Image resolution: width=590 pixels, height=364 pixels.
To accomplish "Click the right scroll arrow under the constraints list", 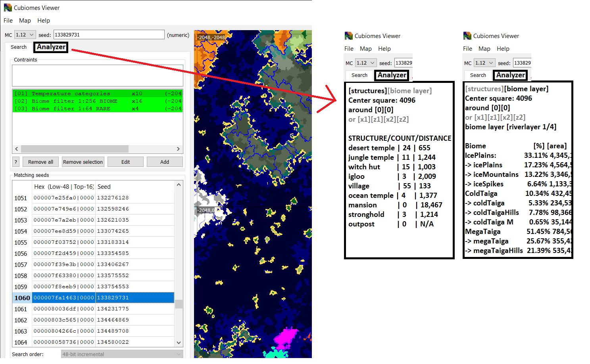I will tap(179, 149).
